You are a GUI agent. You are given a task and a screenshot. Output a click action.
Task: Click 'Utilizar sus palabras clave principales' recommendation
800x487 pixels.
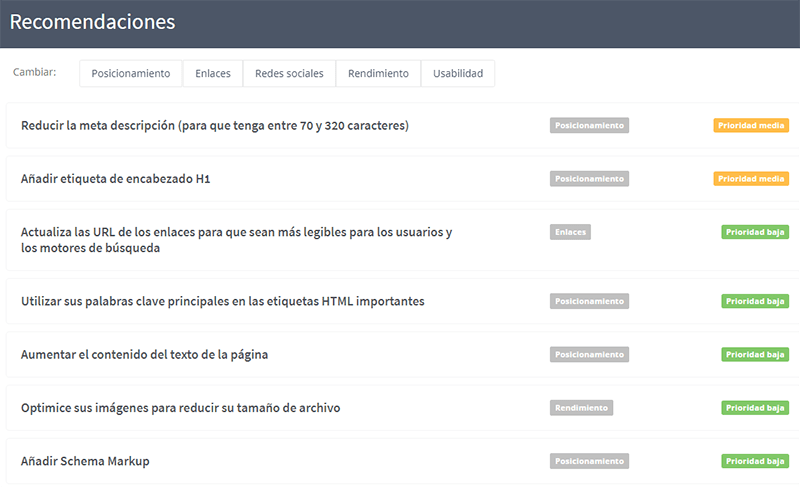[x=222, y=301]
